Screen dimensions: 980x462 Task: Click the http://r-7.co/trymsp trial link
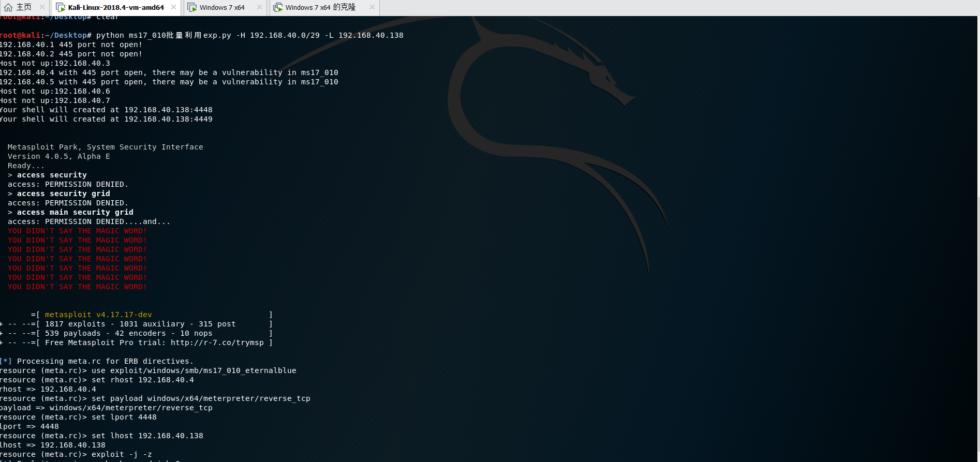(x=217, y=342)
